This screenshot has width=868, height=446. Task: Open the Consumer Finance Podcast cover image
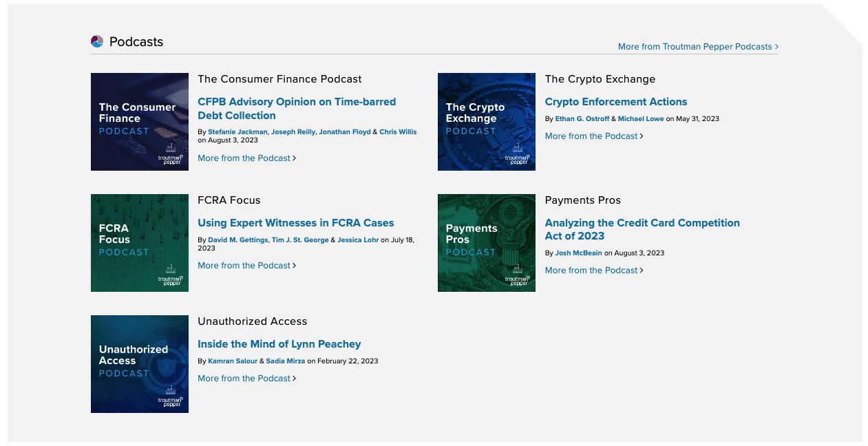(x=140, y=122)
